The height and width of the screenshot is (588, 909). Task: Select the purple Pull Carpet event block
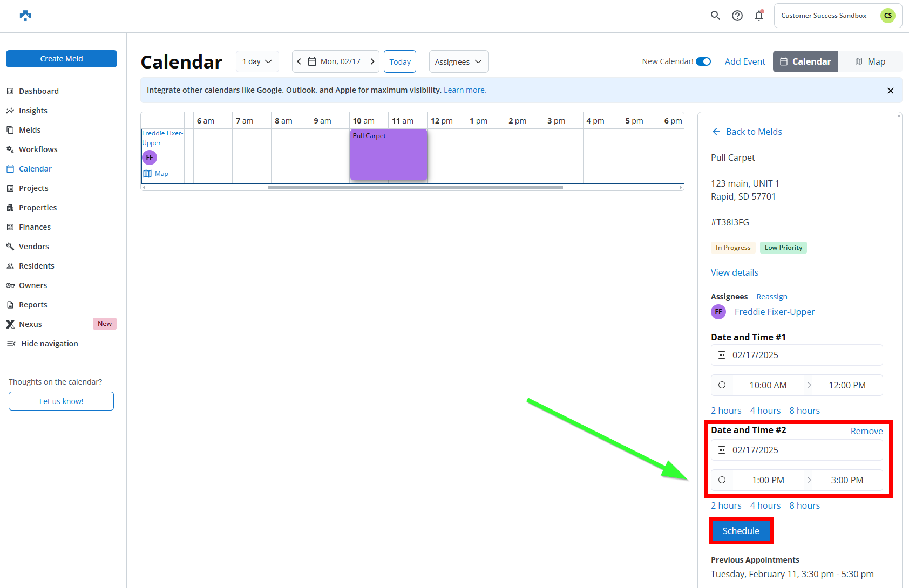[389, 156]
